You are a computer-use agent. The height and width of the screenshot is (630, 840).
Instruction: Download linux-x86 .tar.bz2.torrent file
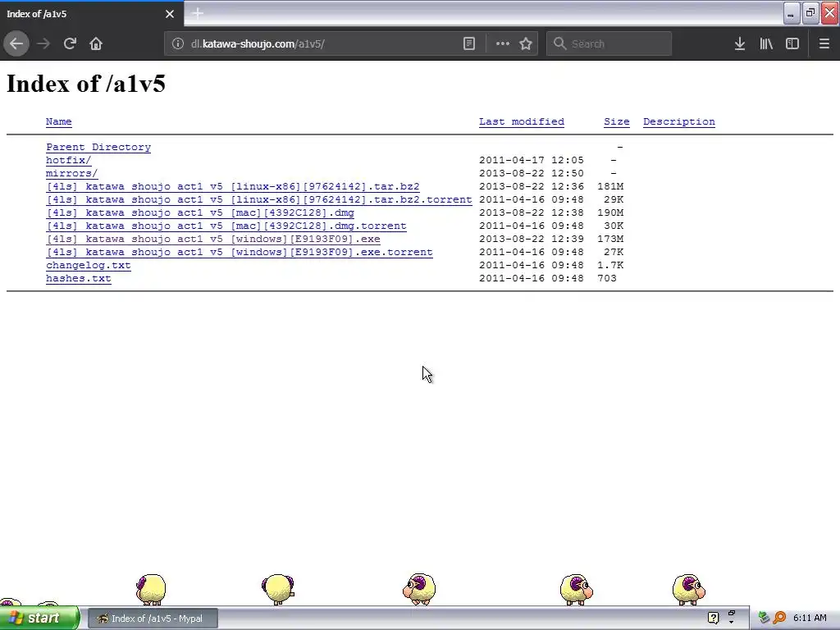(x=258, y=199)
